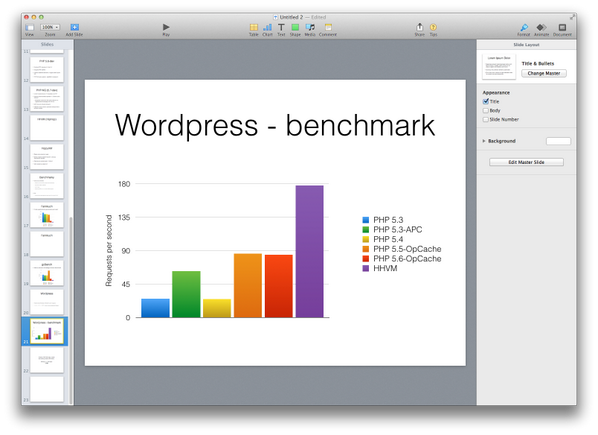The width and height of the screenshot is (598, 435).
Task: Click the yellow PHP 5.4 bar
Action: [217, 308]
